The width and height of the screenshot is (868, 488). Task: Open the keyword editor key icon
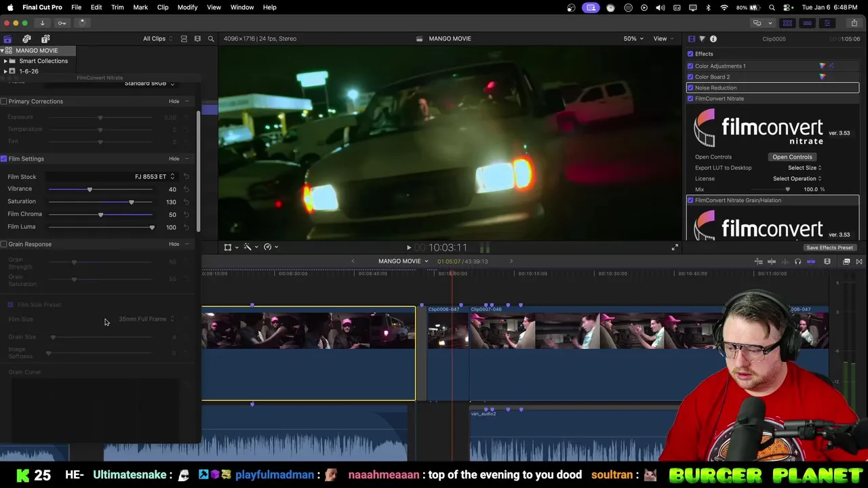click(x=62, y=23)
